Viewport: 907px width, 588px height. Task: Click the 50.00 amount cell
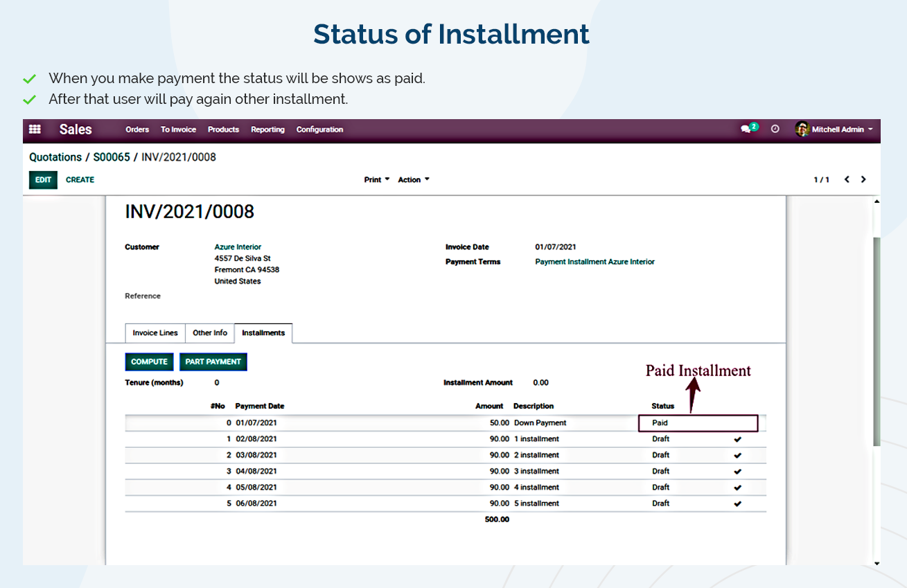499,423
